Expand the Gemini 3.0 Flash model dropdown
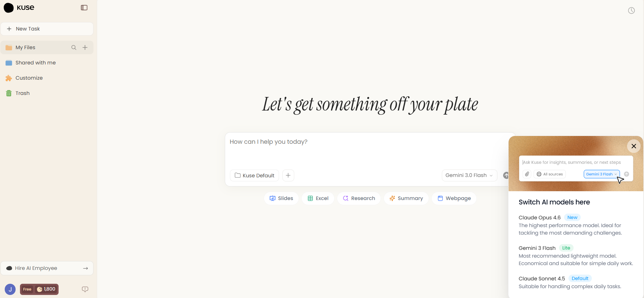 [469, 175]
